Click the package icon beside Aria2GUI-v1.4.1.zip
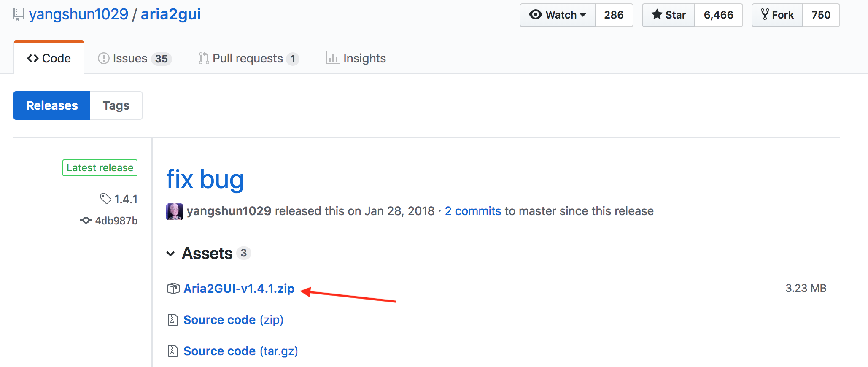The height and width of the screenshot is (367, 868). point(173,289)
